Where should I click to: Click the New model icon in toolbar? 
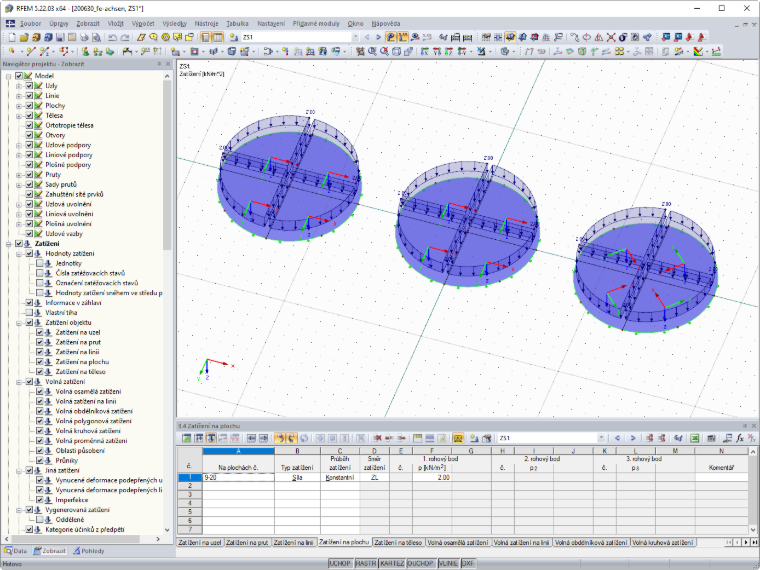pyautogui.click(x=12, y=37)
